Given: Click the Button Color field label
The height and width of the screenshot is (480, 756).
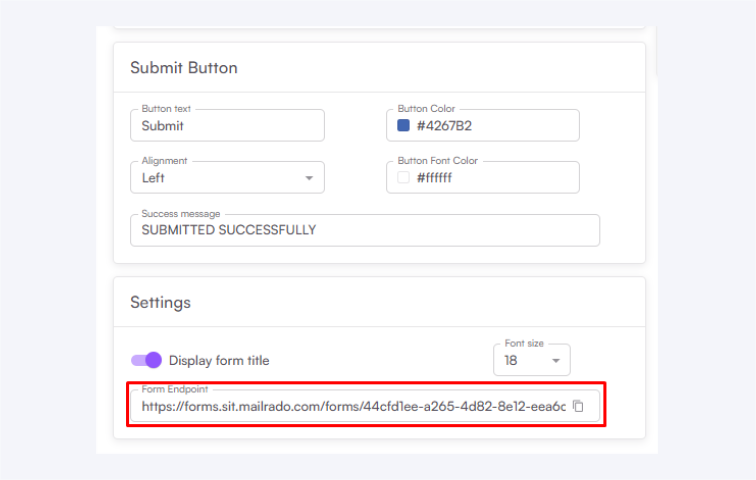Looking at the screenshot, I should coord(427,109).
